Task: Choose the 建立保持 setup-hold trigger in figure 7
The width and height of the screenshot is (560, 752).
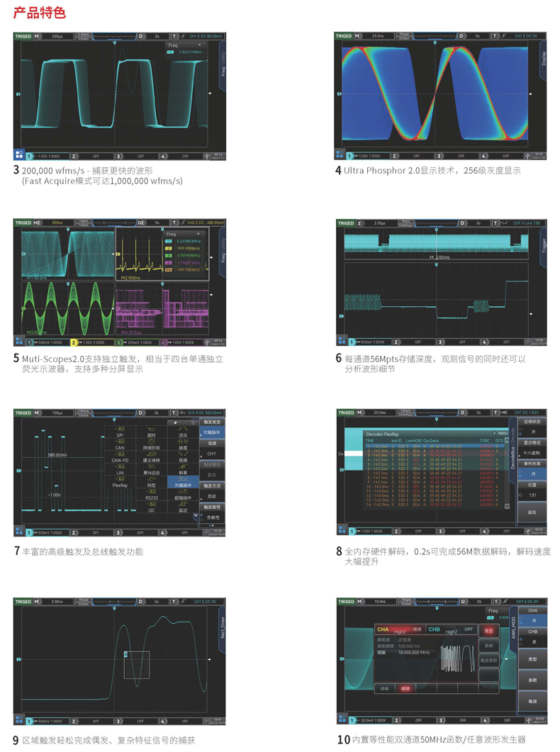Action: click(152, 456)
